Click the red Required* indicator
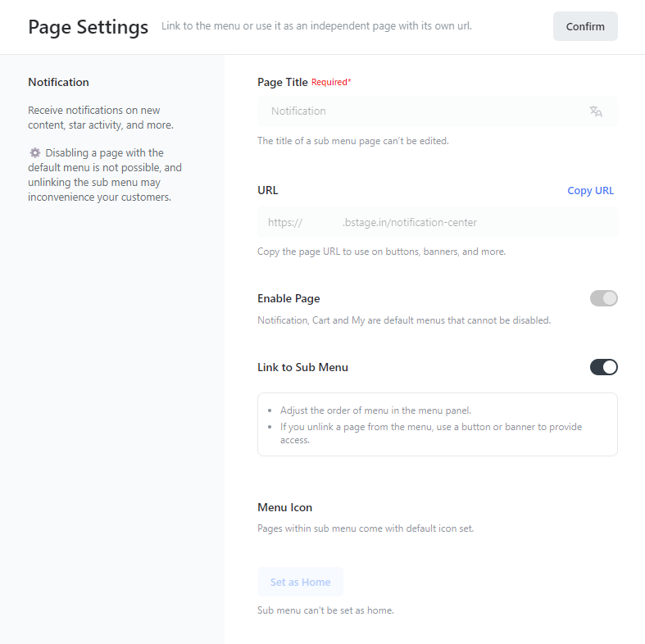The image size is (645, 644). [x=331, y=82]
